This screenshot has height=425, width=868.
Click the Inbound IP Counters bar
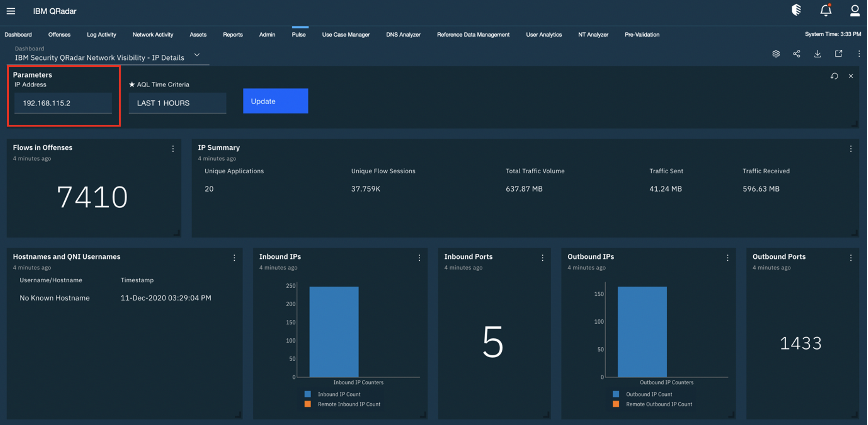click(334, 332)
